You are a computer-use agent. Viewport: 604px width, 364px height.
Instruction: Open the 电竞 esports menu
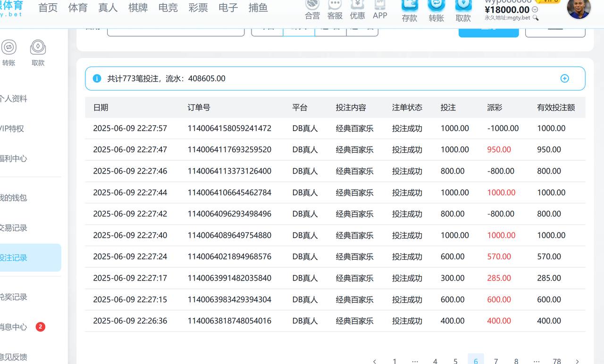pyautogui.click(x=168, y=8)
